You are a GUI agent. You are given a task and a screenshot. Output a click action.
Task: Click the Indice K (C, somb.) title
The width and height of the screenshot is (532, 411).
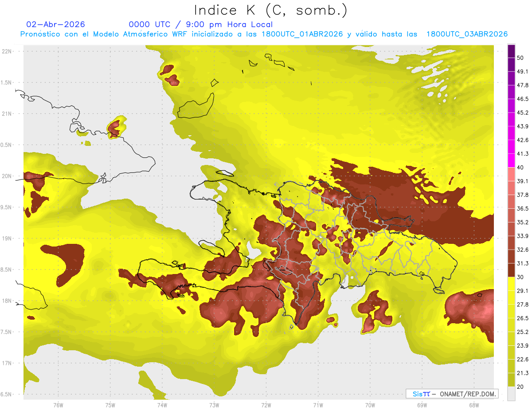click(271, 10)
